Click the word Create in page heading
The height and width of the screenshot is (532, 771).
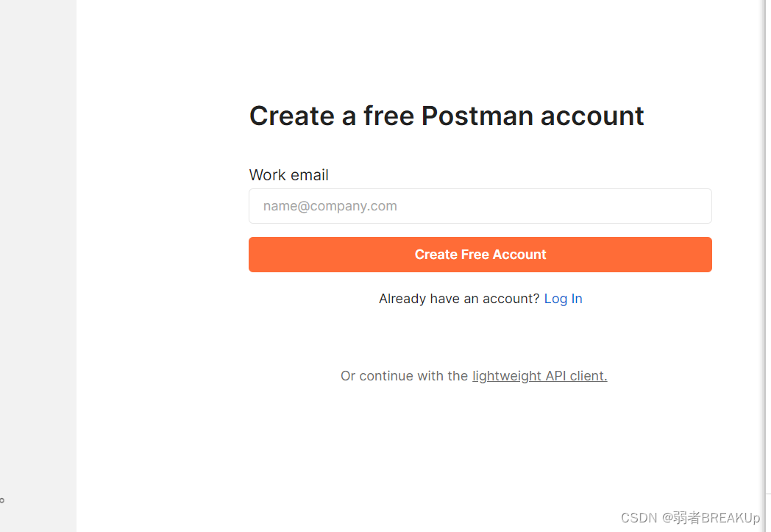click(292, 116)
